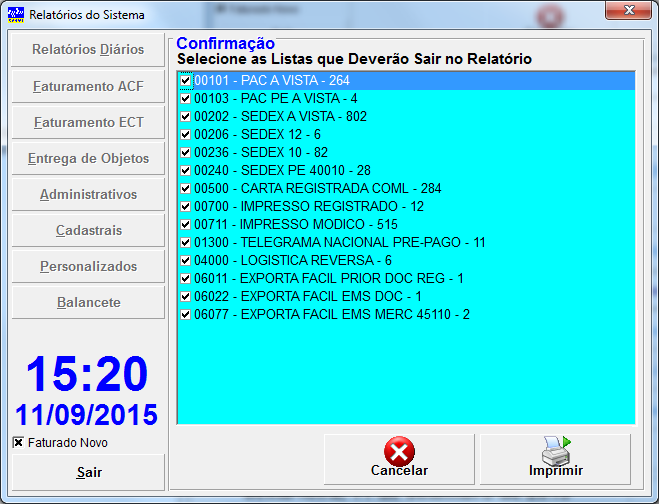Open Personalizados reports
The height and width of the screenshot is (504, 659).
pos(88,267)
